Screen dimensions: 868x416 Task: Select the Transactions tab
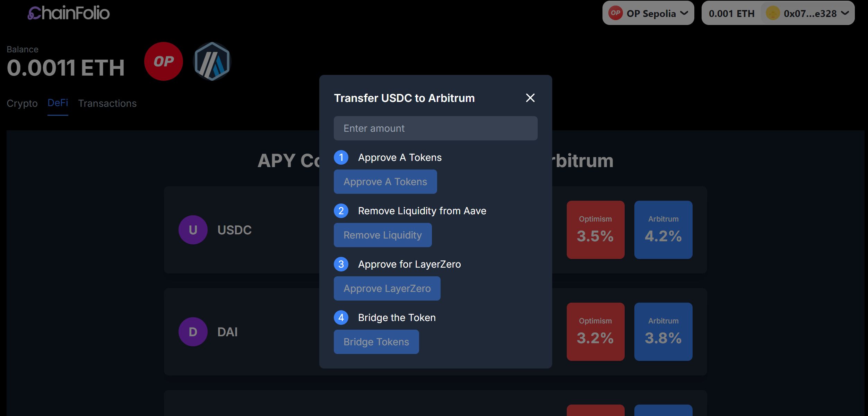click(x=107, y=103)
